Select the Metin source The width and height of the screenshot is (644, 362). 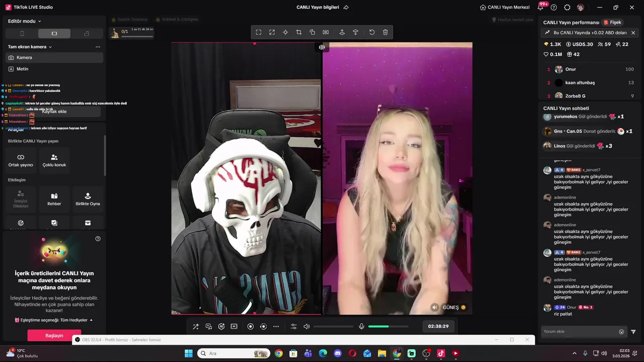pos(54,69)
